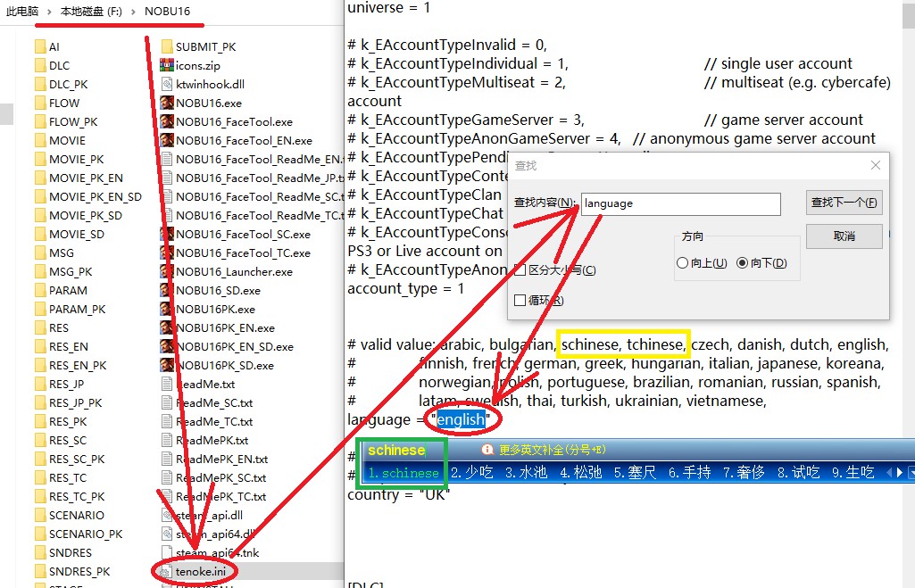Select the 向下 direction radio button
Viewport: 915px width, 588px height.
pos(743,263)
